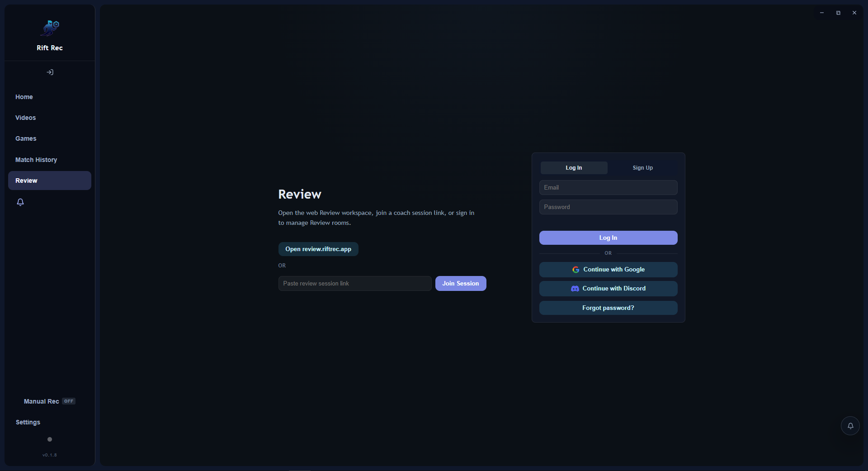The width and height of the screenshot is (868, 471).
Task: Focus Paste review session link field
Action: pyautogui.click(x=355, y=284)
